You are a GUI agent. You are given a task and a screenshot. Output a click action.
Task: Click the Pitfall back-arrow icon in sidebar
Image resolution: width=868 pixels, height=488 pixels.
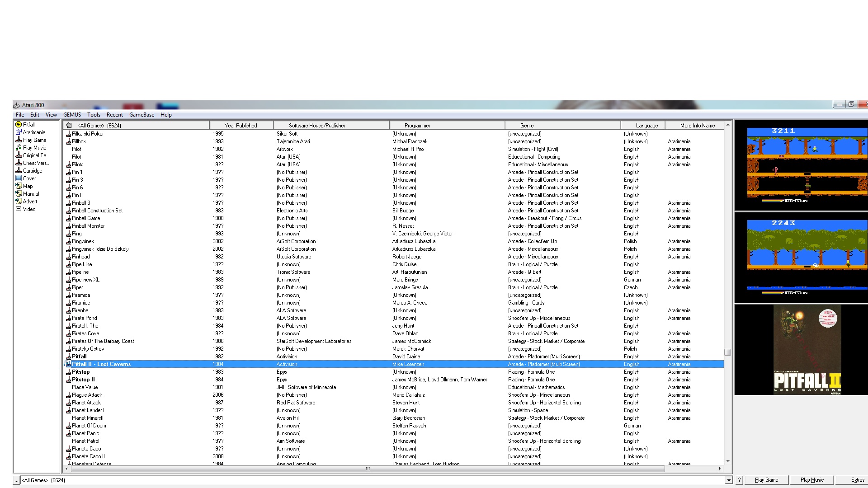19,124
